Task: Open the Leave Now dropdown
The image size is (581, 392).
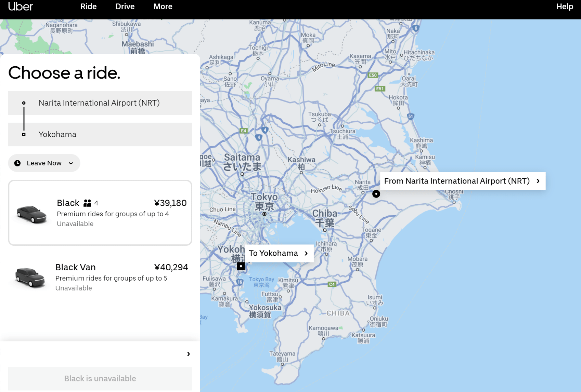Action: (44, 163)
